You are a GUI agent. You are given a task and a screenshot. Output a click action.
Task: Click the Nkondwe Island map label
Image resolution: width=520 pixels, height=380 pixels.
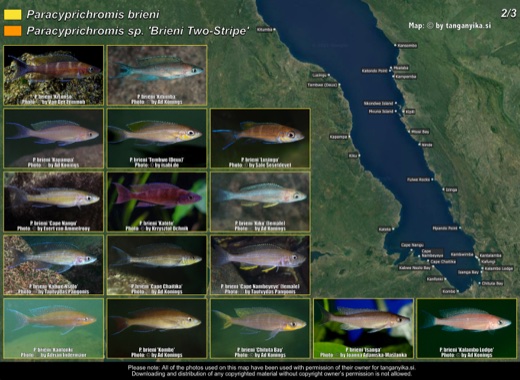379,103
